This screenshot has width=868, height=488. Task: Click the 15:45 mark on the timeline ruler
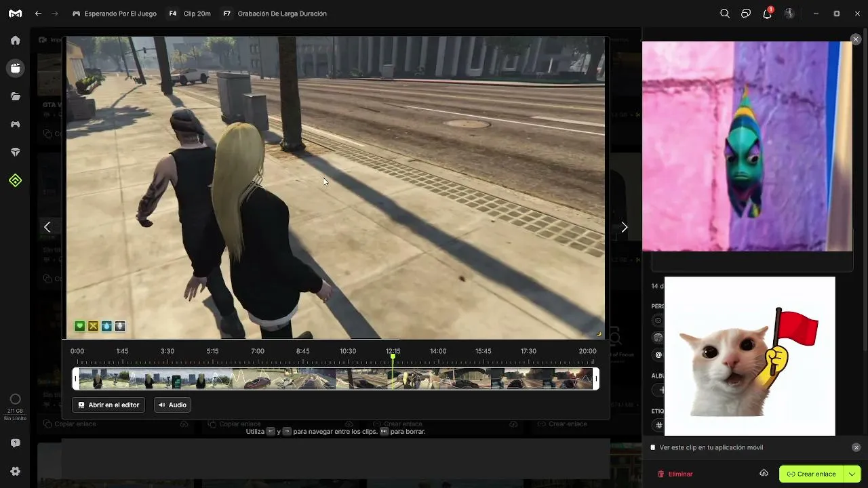484,351
